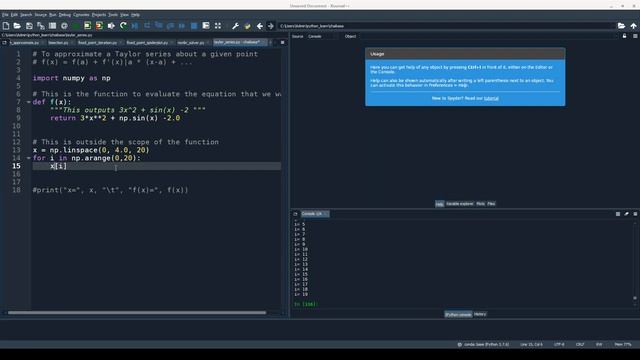Open the View menu
640x360 pixels.
click(x=124, y=15)
